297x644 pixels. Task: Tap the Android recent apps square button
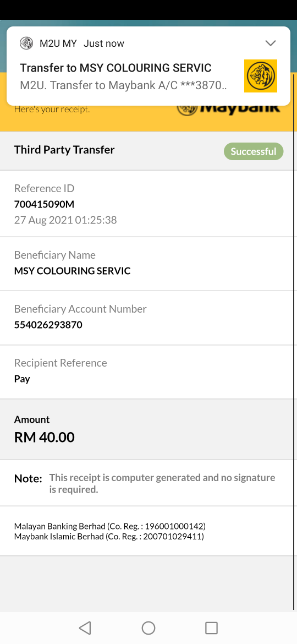tap(211, 627)
